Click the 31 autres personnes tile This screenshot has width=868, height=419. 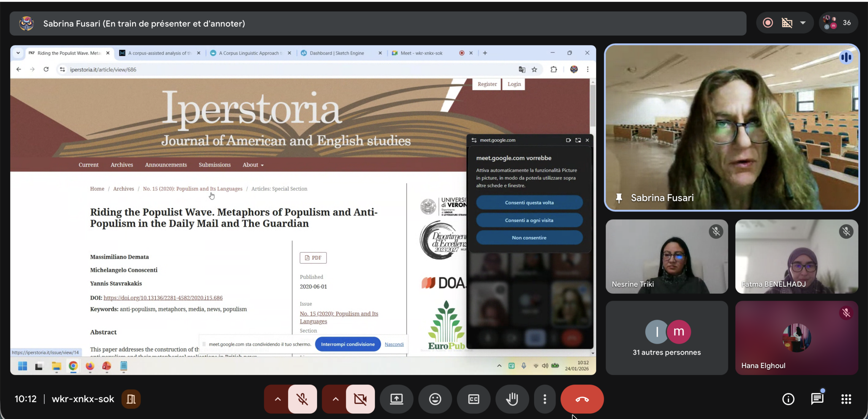point(667,338)
